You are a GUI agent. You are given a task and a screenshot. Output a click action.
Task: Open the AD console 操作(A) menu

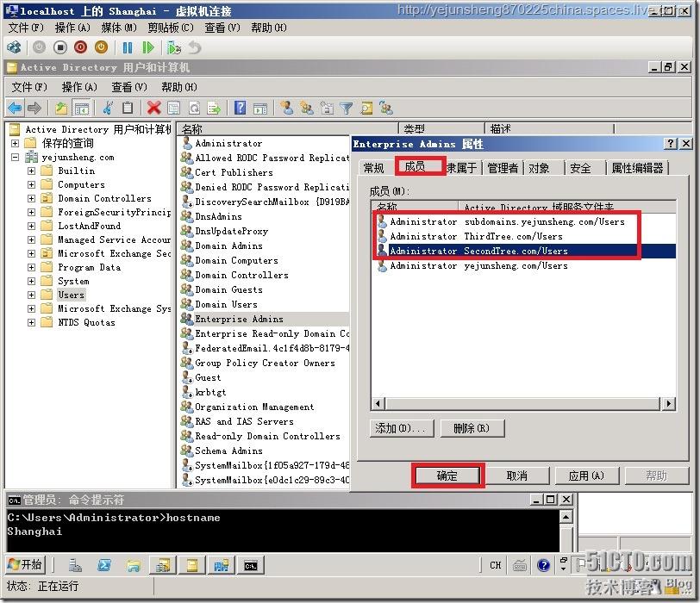point(79,87)
